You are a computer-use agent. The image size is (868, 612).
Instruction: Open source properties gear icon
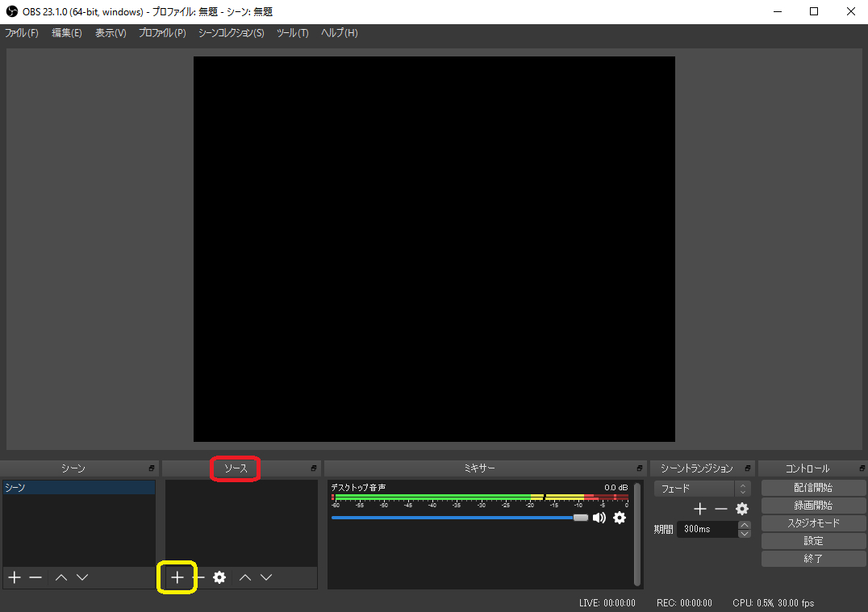coord(219,577)
